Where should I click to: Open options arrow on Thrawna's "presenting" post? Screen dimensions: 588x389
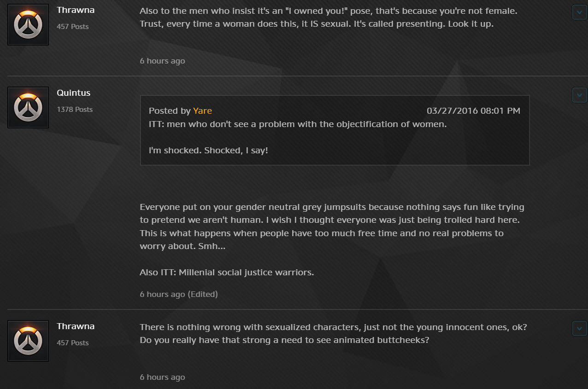pos(579,12)
